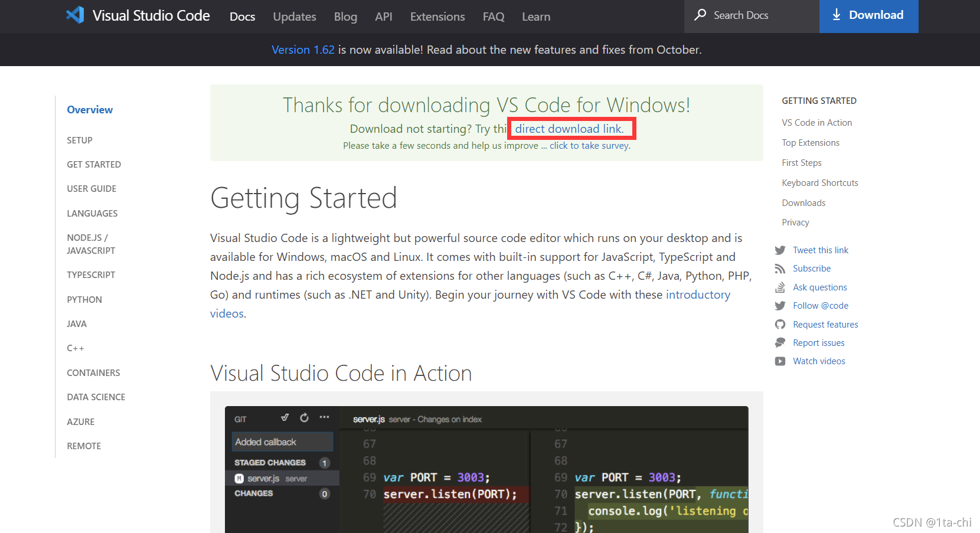This screenshot has width=980, height=533.
Task: Click the Twitter bird icon next to Tweet this link
Action: coord(780,250)
